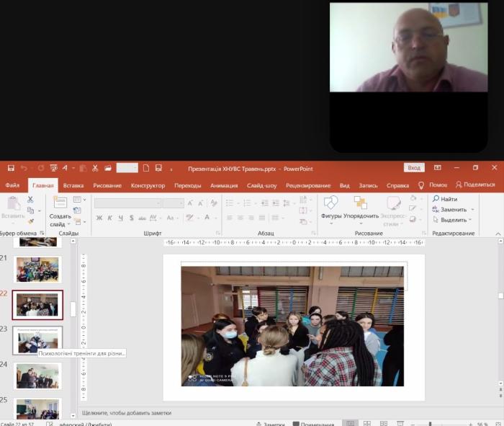The height and width of the screenshot is (426, 504).
Task: Click the Save icon in quick access toolbar
Action: point(11,168)
